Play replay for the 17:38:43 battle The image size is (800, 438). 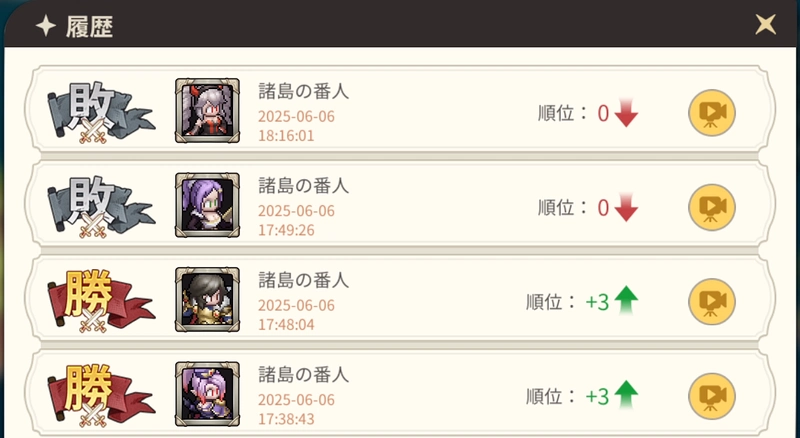712,396
